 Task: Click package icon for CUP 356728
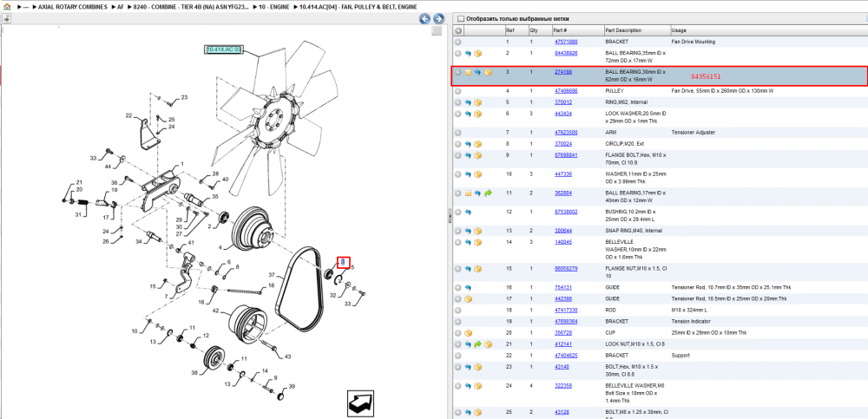(x=468, y=332)
